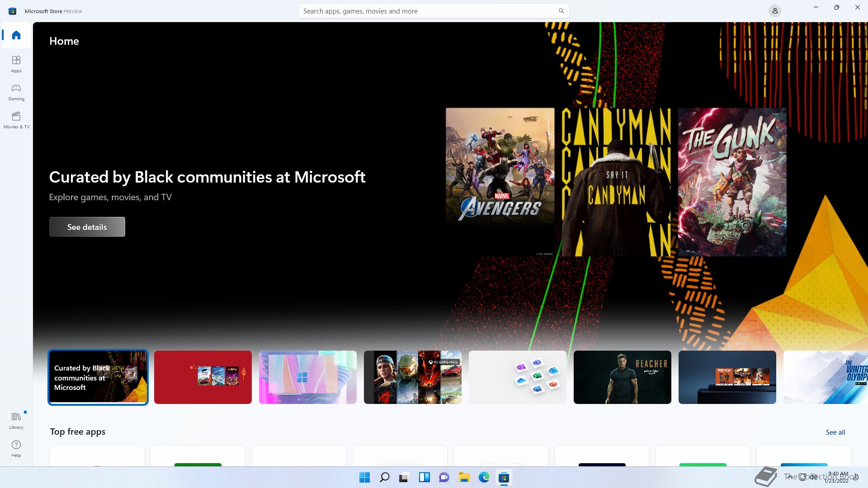Open Task View from taskbar
Viewport: 868px width, 488px height.
[x=404, y=478]
